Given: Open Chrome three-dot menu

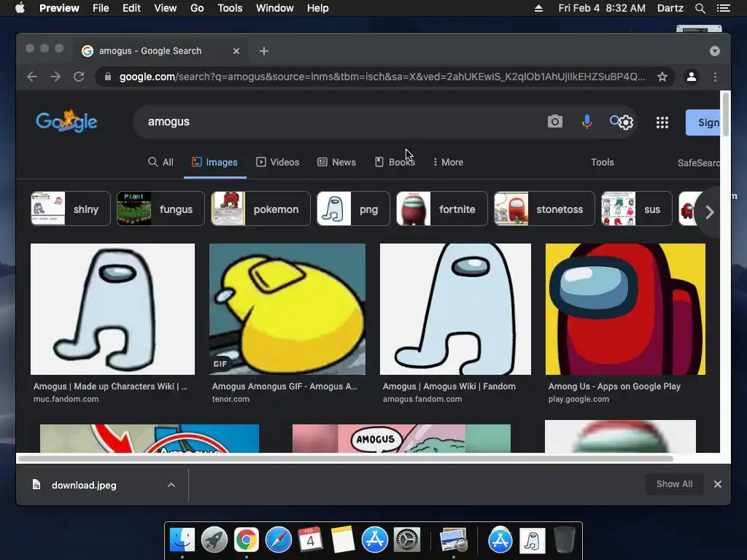Looking at the screenshot, I should pos(715,77).
